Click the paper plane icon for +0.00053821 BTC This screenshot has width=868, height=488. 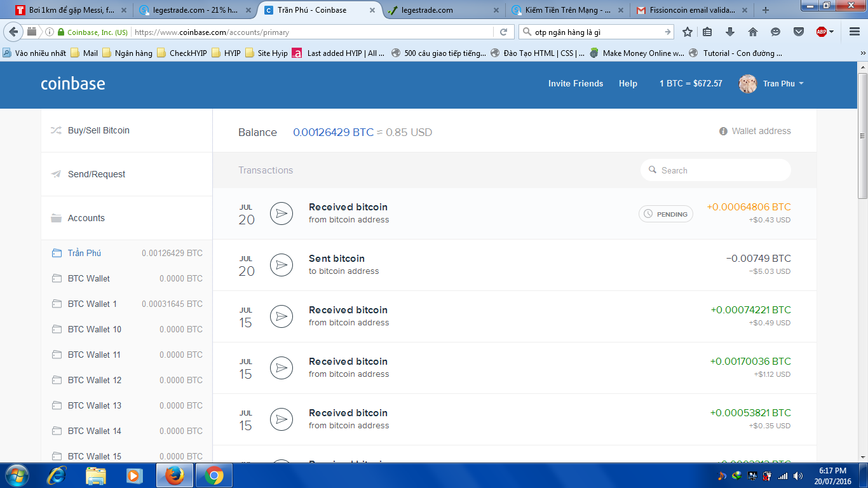(281, 419)
